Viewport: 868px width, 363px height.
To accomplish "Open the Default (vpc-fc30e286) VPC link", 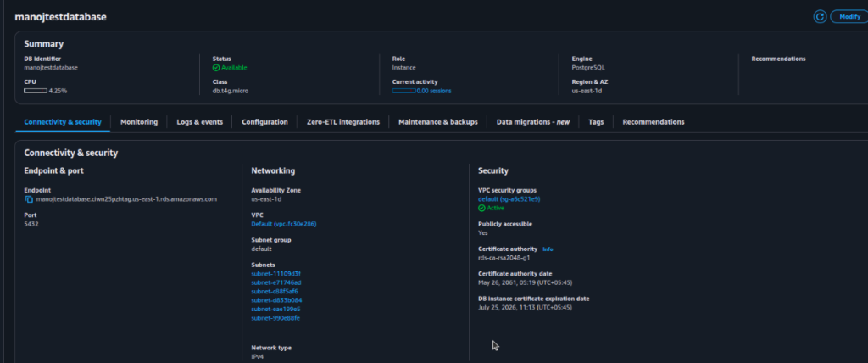I will coord(284,224).
